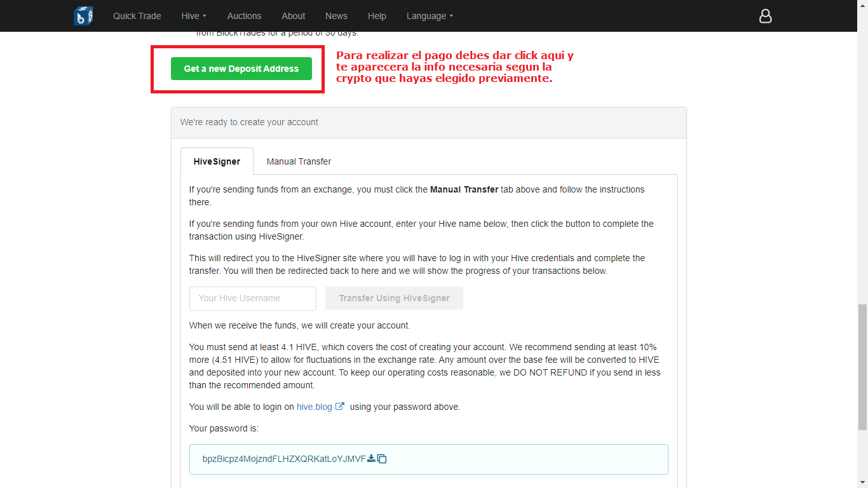Copy the password with the clipboard icon

click(x=382, y=459)
